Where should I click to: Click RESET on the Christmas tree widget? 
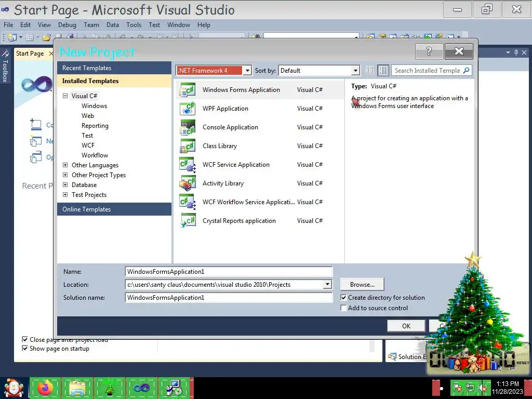click(523, 363)
